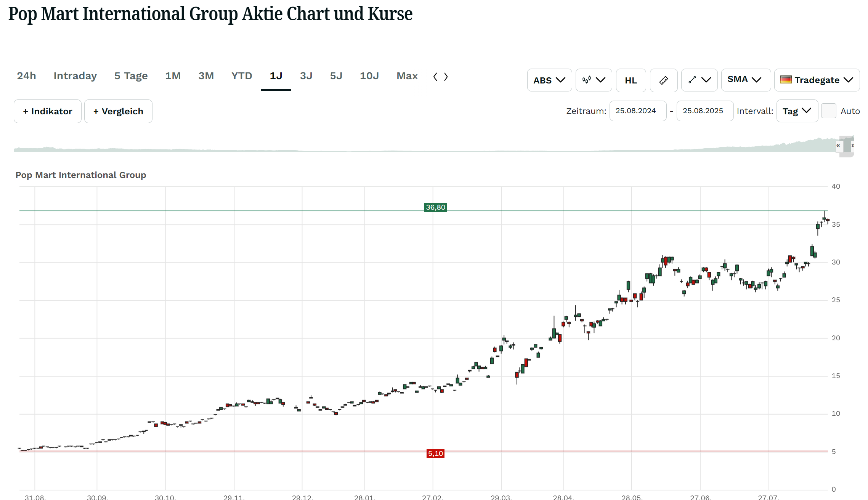Viewport: 868px width, 500px height.
Task: Click the 5,10 low price label
Action: 435,454
